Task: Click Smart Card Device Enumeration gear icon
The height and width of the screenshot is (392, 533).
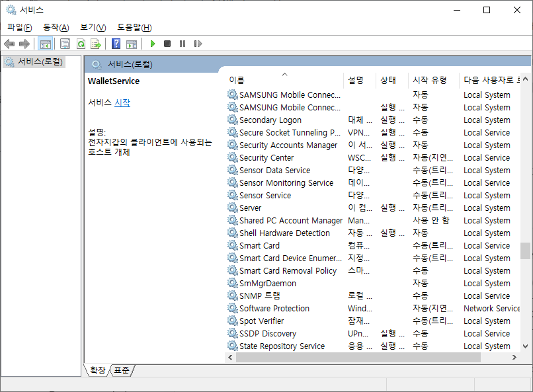Action: 233,258
